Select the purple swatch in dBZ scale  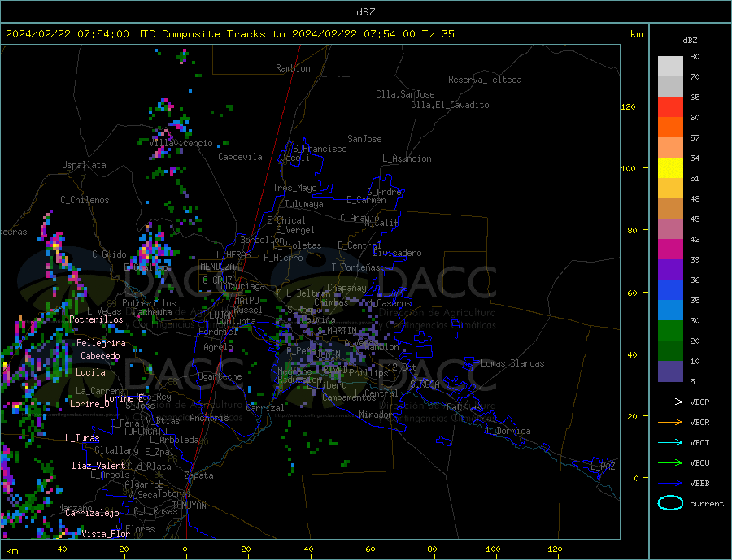coord(670,270)
